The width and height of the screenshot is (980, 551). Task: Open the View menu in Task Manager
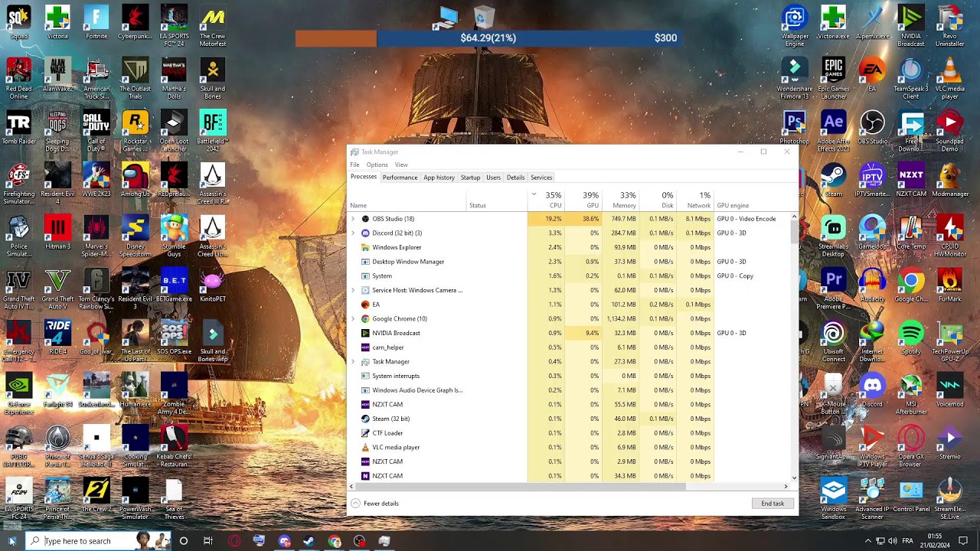pos(401,165)
